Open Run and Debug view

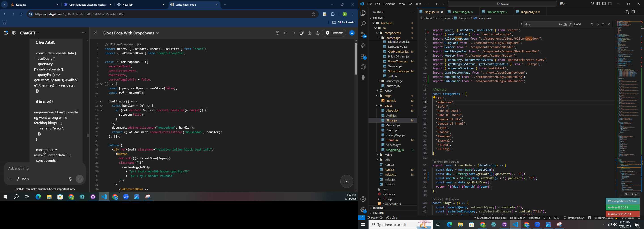click(x=363, y=45)
